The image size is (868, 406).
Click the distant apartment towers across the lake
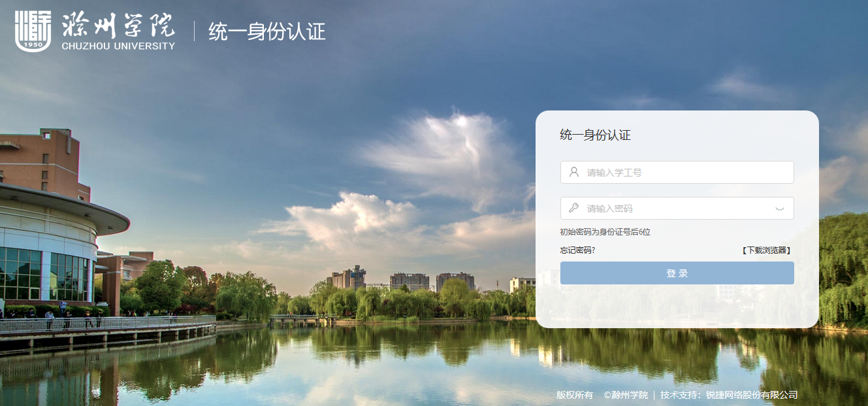click(400, 280)
